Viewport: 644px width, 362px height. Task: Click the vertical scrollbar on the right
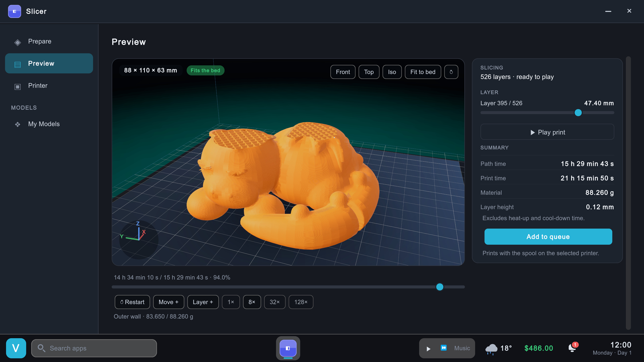[x=628, y=193]
